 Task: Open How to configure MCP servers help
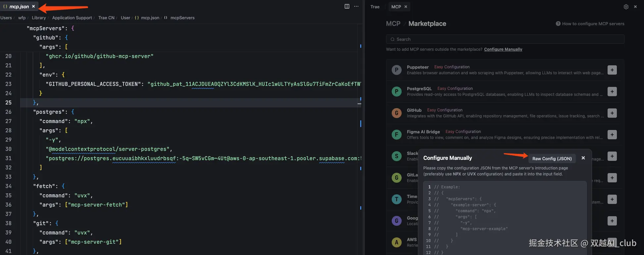tap(590, 24)
